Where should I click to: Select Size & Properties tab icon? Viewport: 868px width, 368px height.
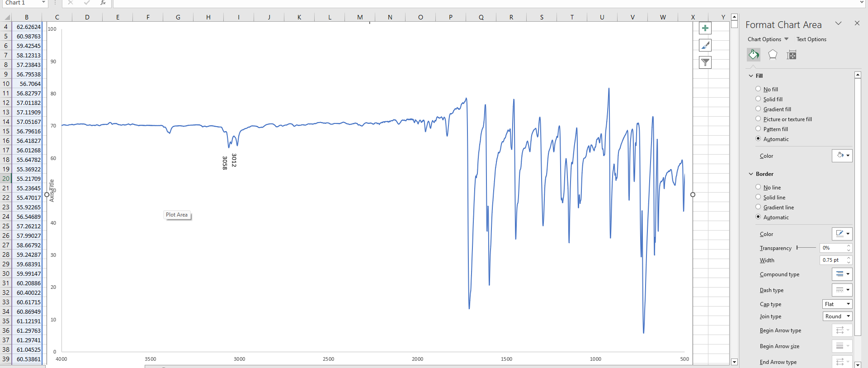coord(791,55)
